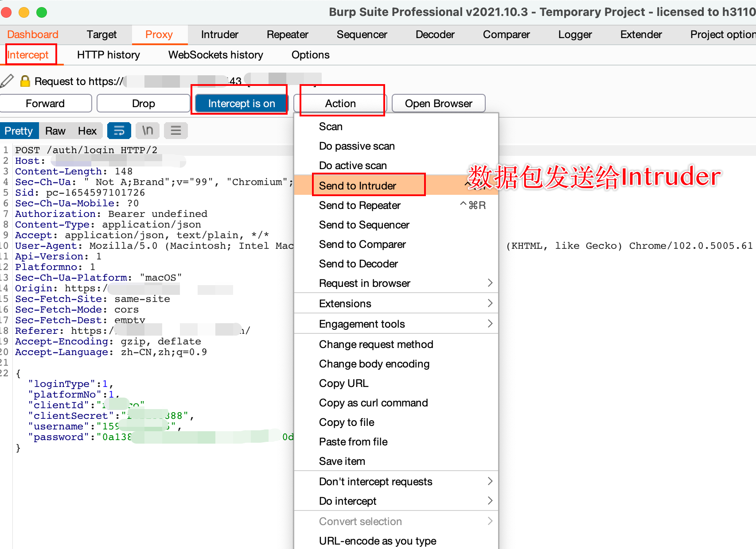This screenshot has width=756, height=549.
Task: Click the Drop button
Action: click(x=144, y=104)
